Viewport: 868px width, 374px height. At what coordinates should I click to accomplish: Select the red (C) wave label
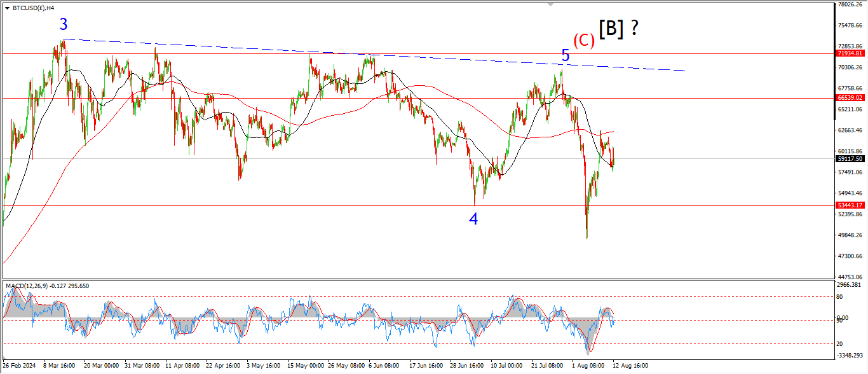(583, 41)
